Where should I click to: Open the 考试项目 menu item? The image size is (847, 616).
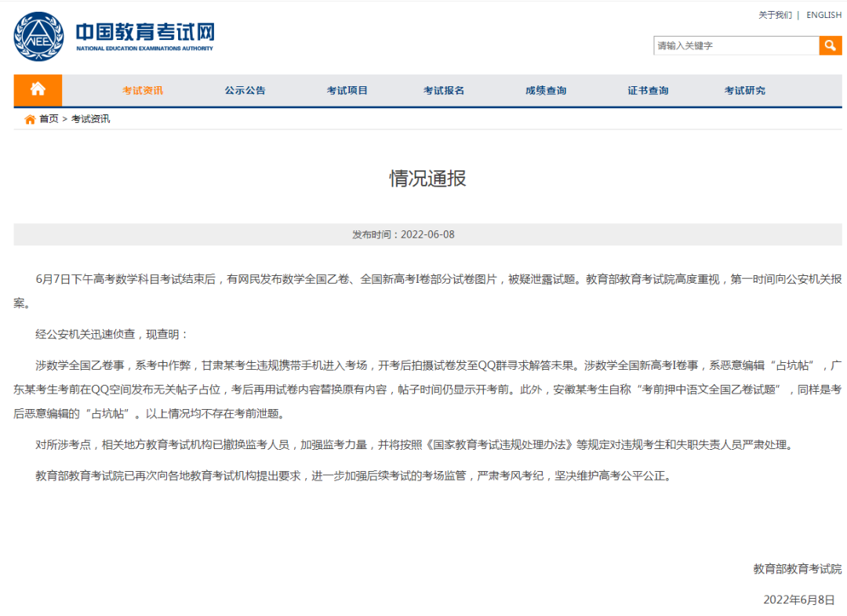click(x=347, y=90)
